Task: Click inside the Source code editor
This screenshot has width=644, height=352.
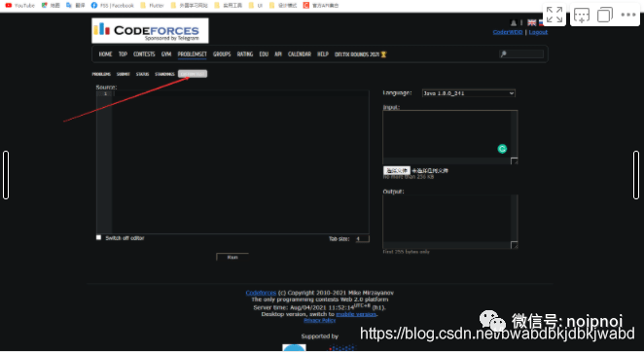Action: click(x=240, y=162)
